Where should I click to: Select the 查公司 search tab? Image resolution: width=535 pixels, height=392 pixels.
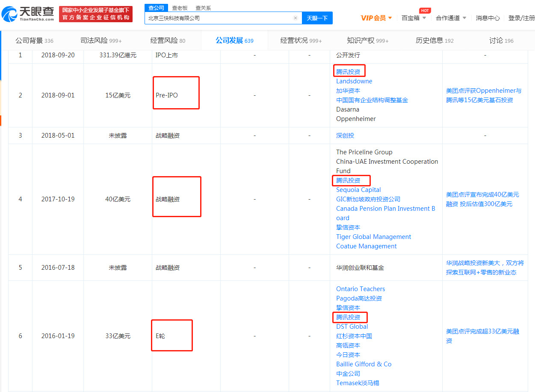[x=156, y=8]
